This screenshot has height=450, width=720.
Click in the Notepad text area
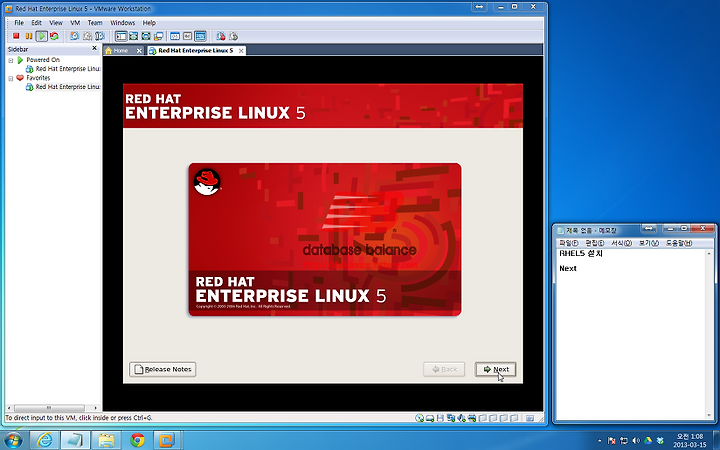[x=630, y=334]
